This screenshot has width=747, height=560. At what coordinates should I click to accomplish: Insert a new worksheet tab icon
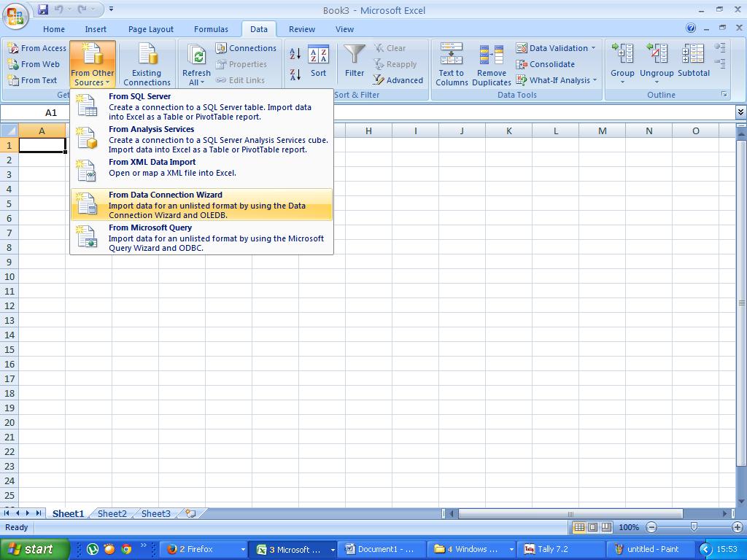pos(190,513)
